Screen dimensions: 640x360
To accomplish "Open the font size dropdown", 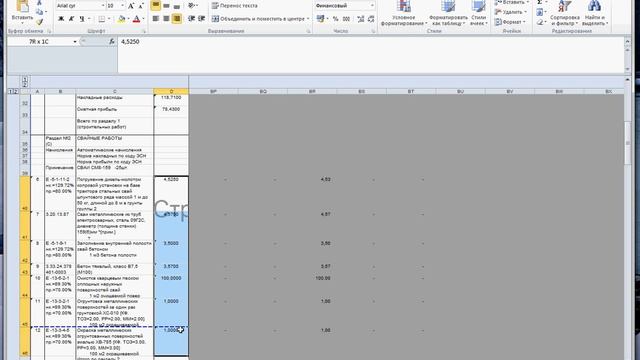I will pyautogui.click(x=122, y=6).
